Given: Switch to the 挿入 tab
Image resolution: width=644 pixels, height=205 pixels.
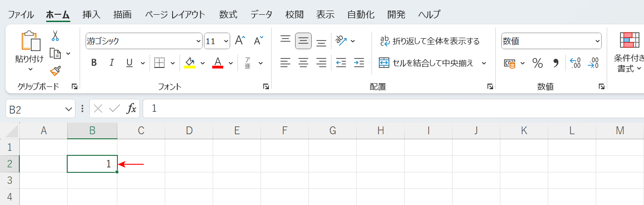Looking at the screenshot, I should pos(91,14).
